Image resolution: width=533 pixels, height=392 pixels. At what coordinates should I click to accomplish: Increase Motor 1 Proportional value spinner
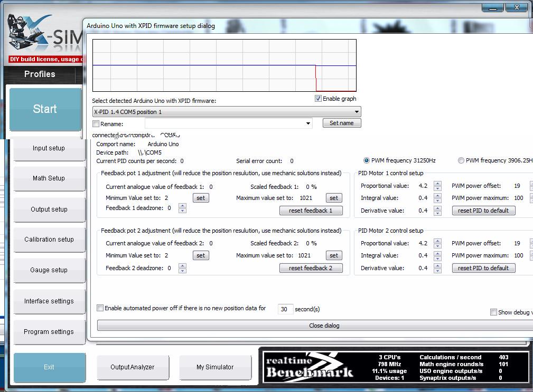click(437, 184)
